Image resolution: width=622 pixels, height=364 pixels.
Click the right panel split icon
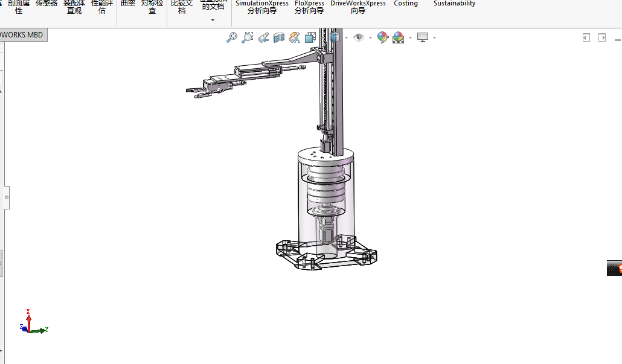(x=602, y=37)
